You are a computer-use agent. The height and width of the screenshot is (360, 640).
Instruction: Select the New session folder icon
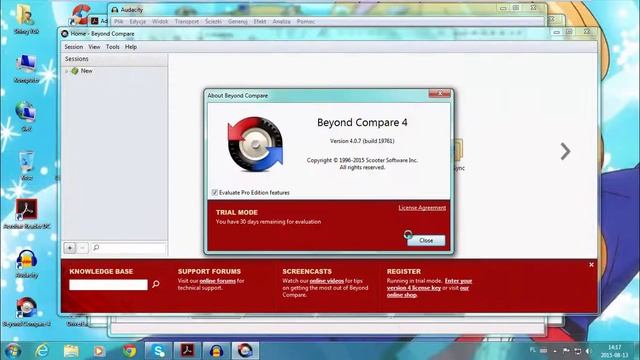(75, 71)
